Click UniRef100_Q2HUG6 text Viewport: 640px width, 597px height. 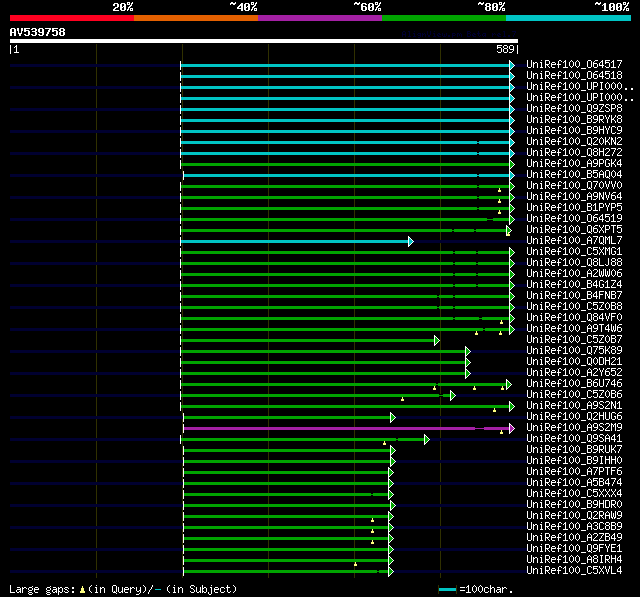(x=574, y=417)
